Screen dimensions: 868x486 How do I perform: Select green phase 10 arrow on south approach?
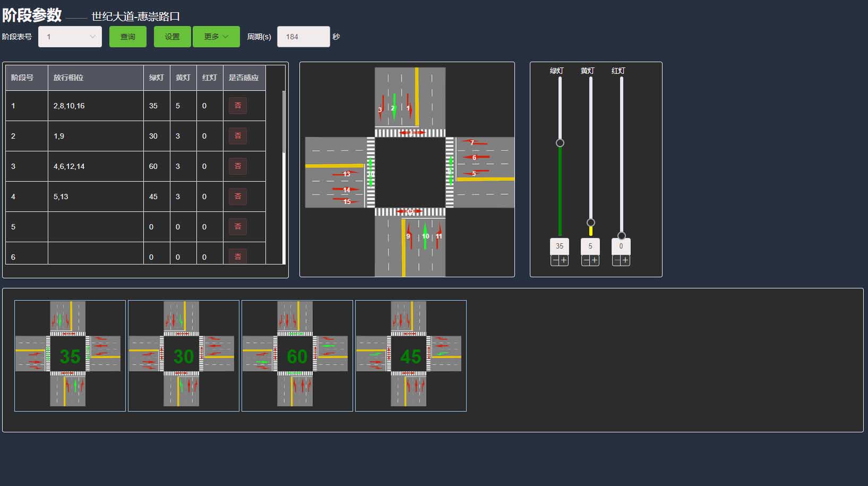pyautogui.click(x=425, y=235)
